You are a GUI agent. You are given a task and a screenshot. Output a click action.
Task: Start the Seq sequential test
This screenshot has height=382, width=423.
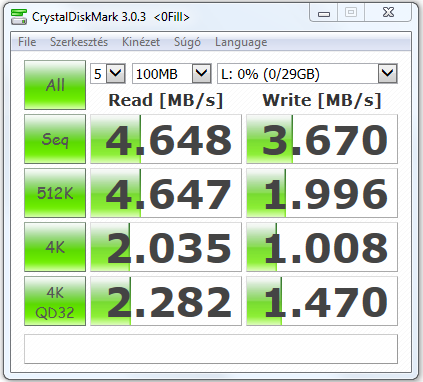(x=55, y=139)
